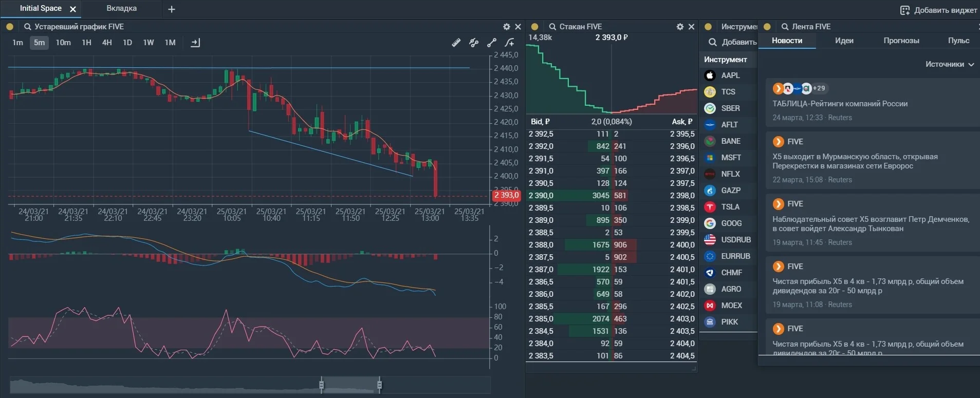Click the Tesla logo beside TSLA

point(710,207)
